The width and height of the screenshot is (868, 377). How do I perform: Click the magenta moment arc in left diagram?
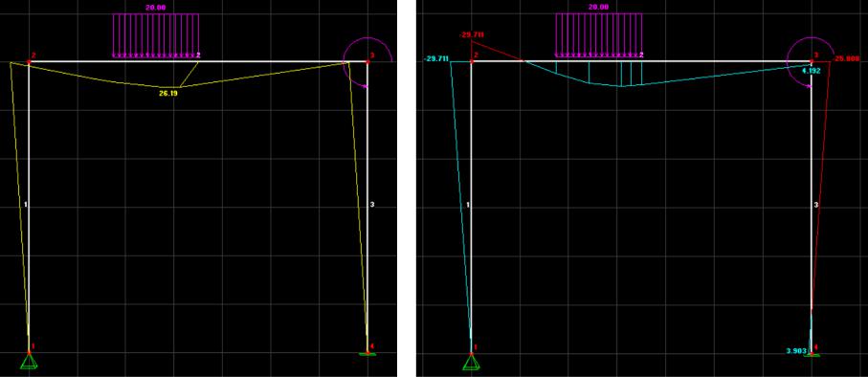[x=367, y=62]
